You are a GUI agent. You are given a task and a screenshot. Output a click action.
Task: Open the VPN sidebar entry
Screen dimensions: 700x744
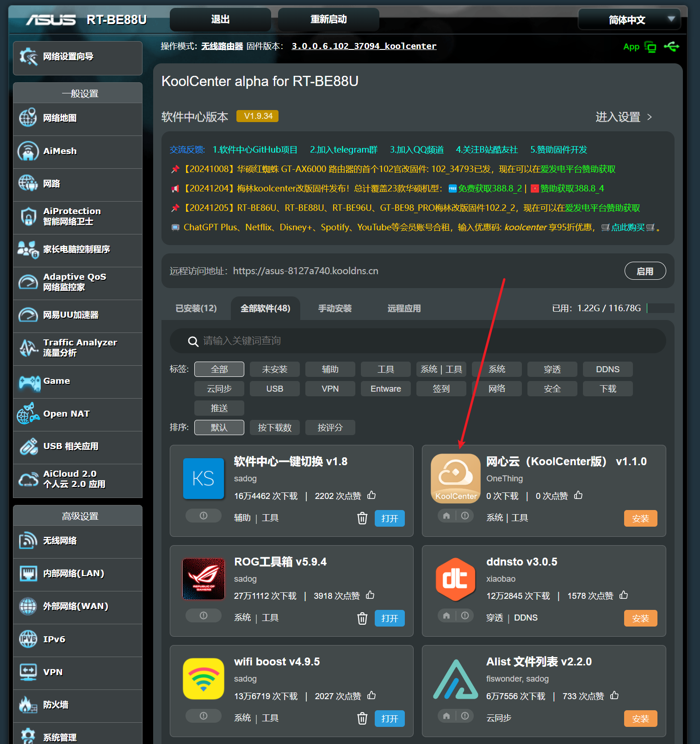(x=78, y=672)
